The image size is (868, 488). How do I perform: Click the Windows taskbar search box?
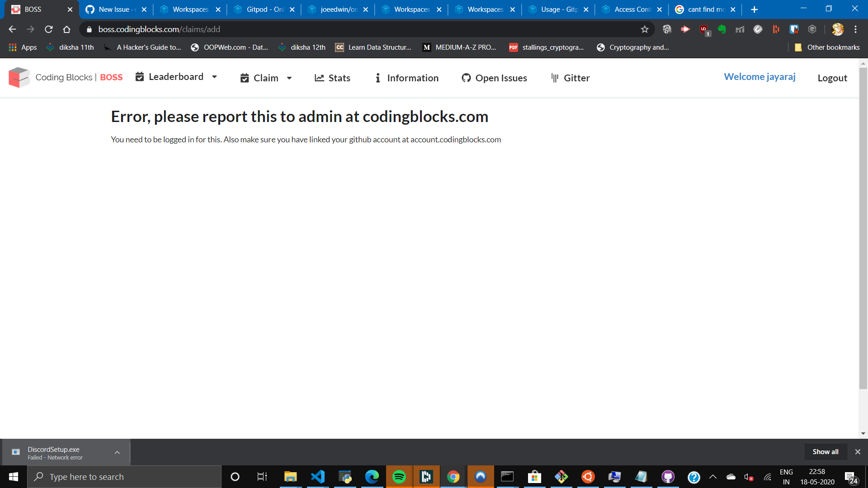(124, 477)
